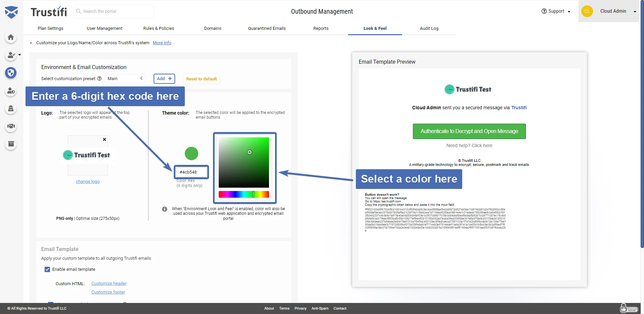Switch to the Quarantined Emails tab
The height and width of the screenshot is (314, 644).
point(266,28)
